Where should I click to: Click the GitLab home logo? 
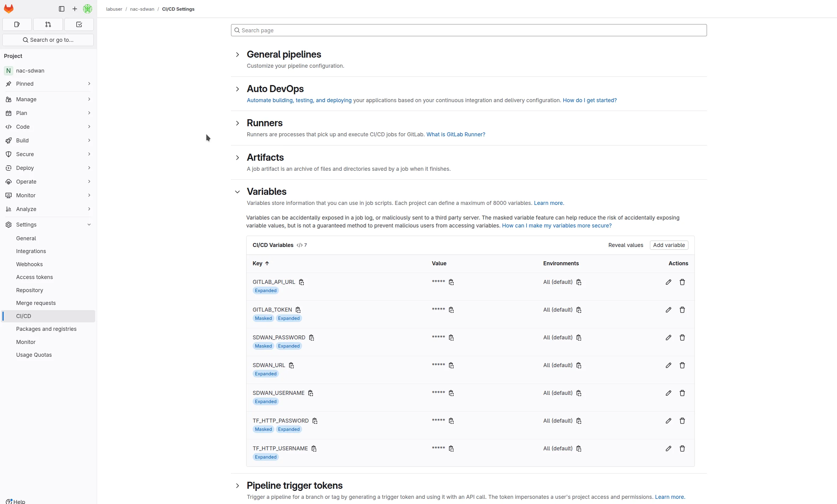(9, 9)
